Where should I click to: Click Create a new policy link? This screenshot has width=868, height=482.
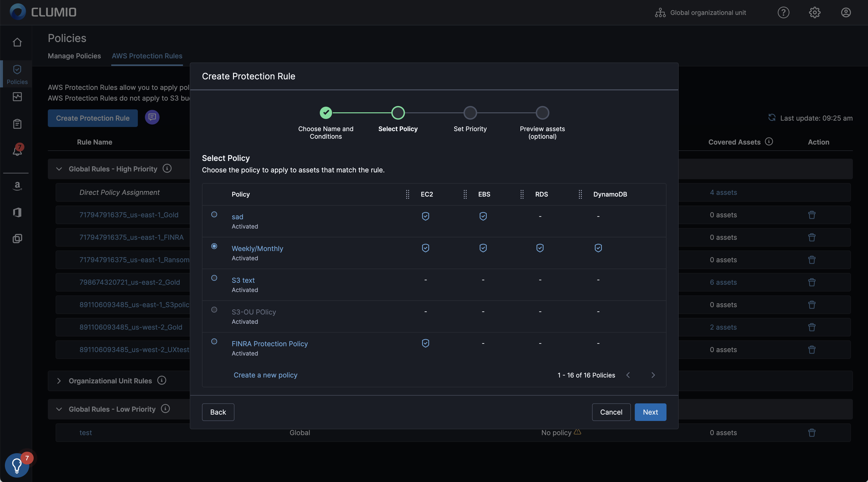(x=265, y=375)
